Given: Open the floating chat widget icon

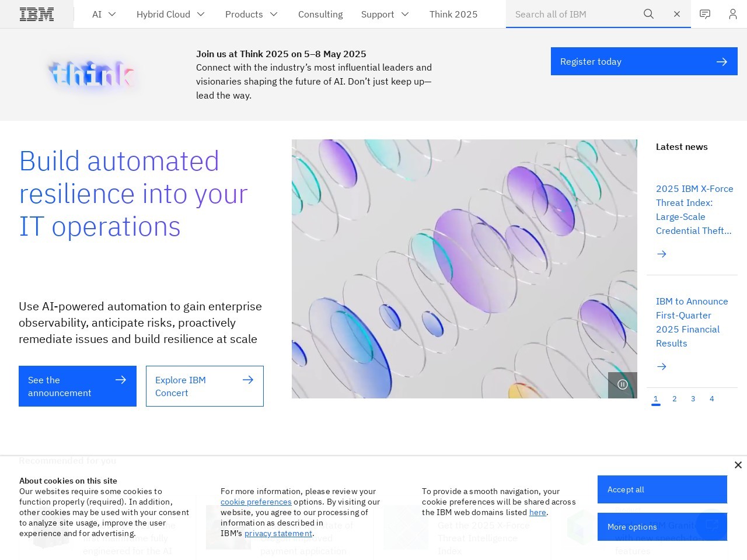Looking at the screenshot, I should click(711, 524).
